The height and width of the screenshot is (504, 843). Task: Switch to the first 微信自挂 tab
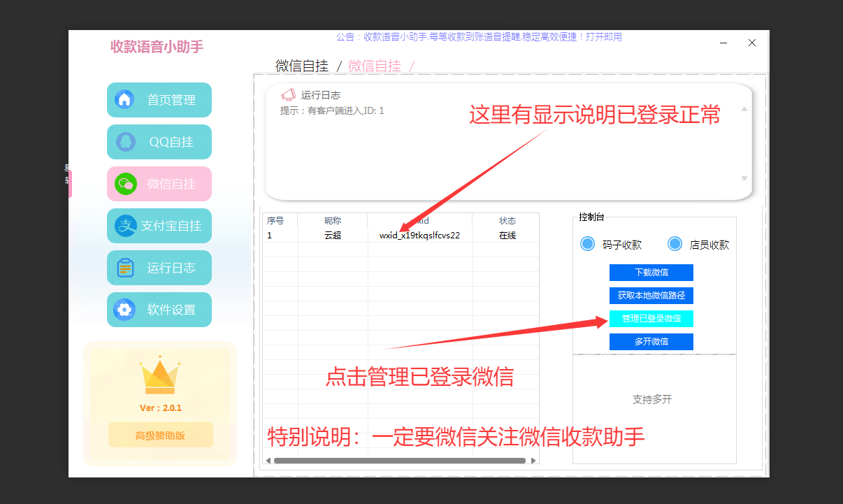(302, 65)
